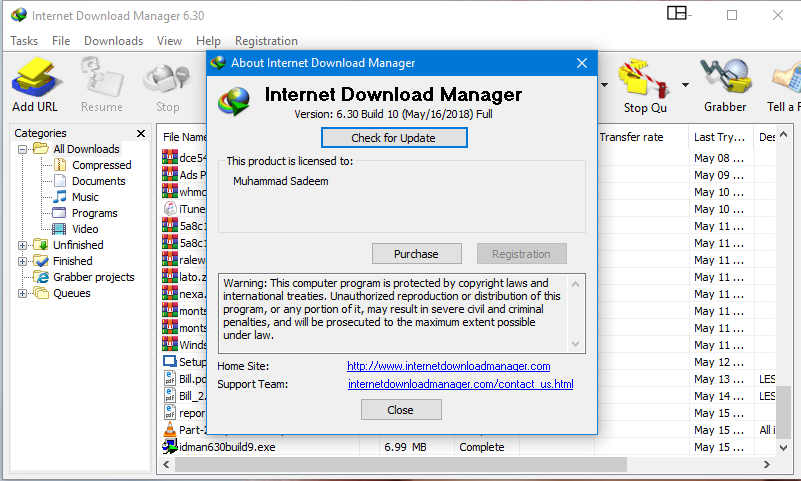The height and width of the screenshot is (481, 801).
Task: Select the Finished category
Action: (x=73, y=261)
